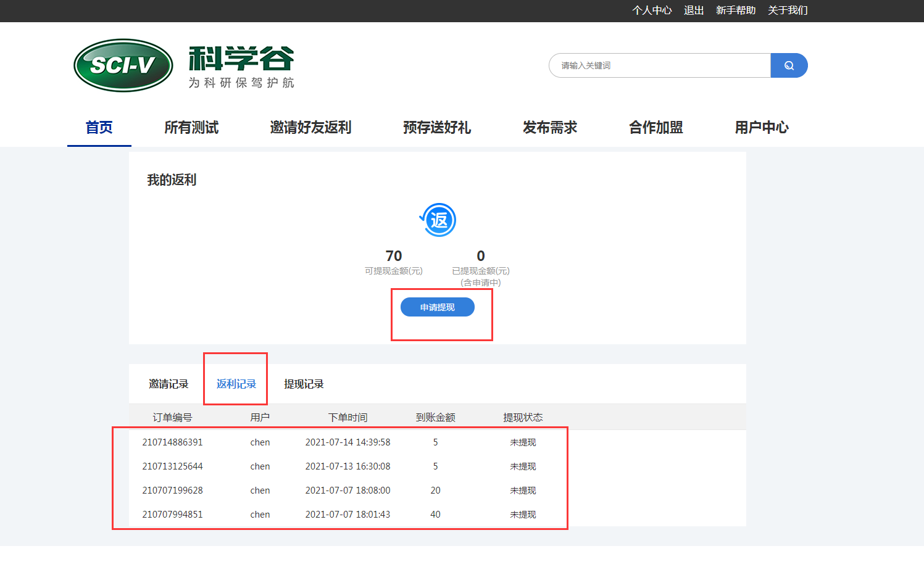Click the blue 返 rebate icon
Image resolution: width=924 pixels, height=567 pixels.
click(x=438, y=220)
